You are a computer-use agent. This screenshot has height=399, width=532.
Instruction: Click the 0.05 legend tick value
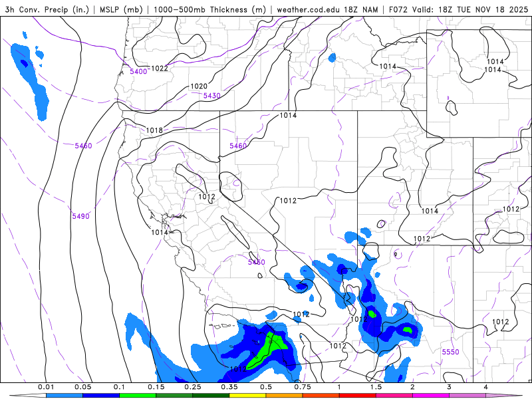pos(82,387)
